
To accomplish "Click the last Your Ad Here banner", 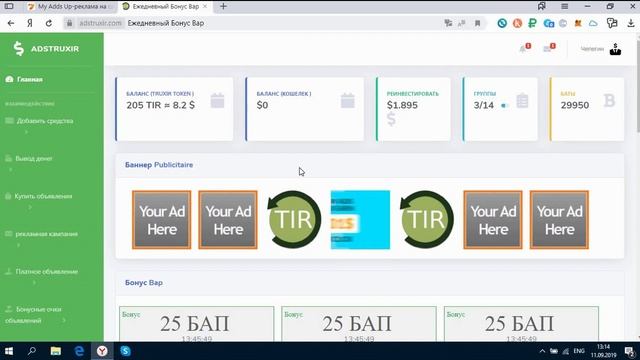I will pyautogui.click(x=559, y=220).
